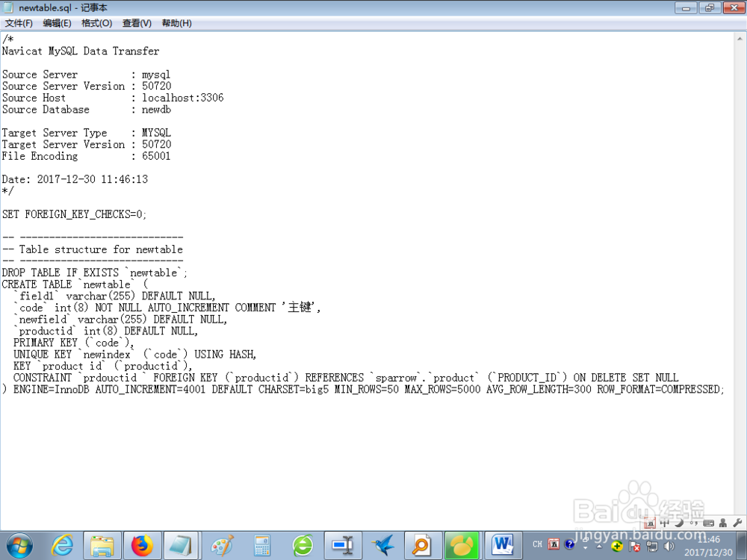Image resolution: width=747 pixels, height=560 pixels.
Task: Click 'Table structure for newtable' comment
Action: (101, 249)
